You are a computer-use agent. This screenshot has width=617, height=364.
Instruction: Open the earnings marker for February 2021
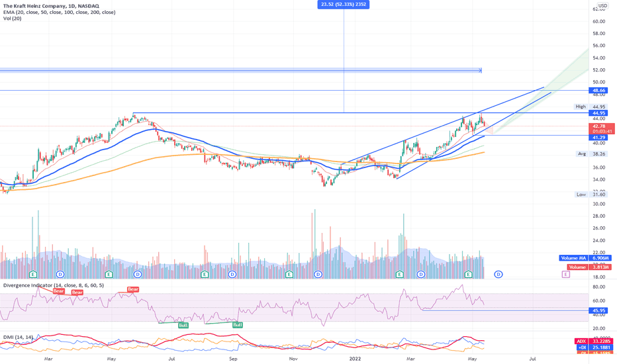34,274
